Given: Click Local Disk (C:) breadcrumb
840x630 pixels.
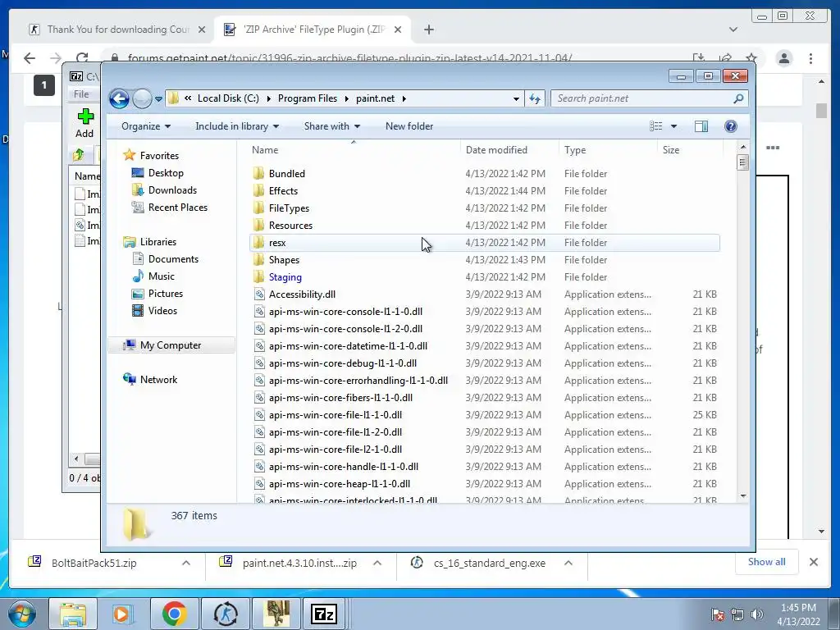Looking at the screenshot, I should (x=228, y=98).
